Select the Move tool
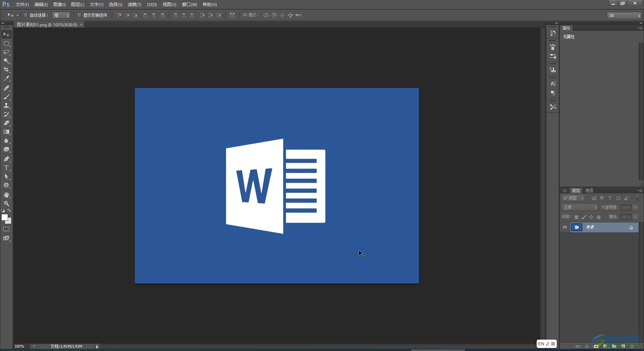This screenshot has height=351, width=644. pos(6,35)
